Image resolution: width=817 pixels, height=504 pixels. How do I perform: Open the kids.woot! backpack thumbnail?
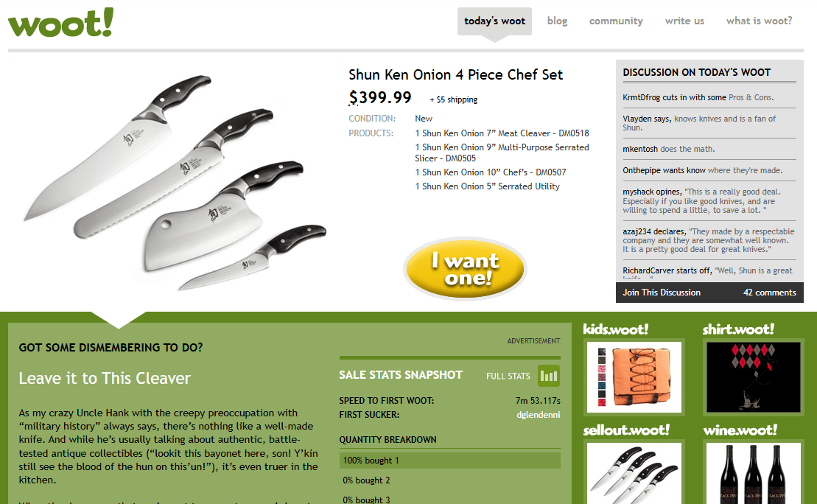[634, 377]
